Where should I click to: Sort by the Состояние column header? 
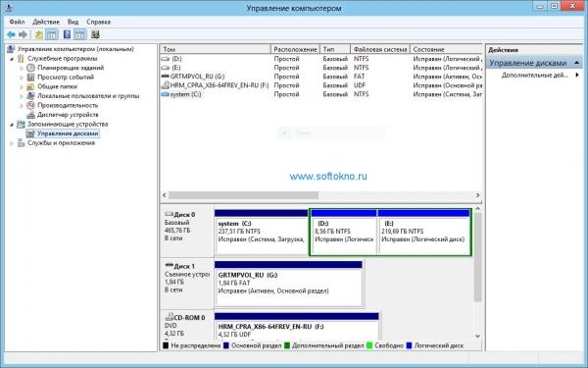point(446,49)
